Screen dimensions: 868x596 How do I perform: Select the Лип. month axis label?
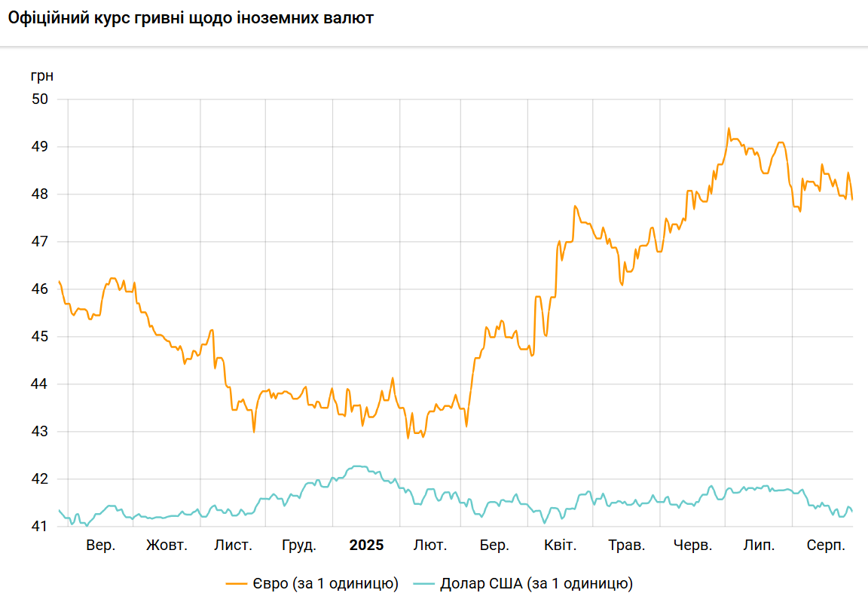(759, 546)
